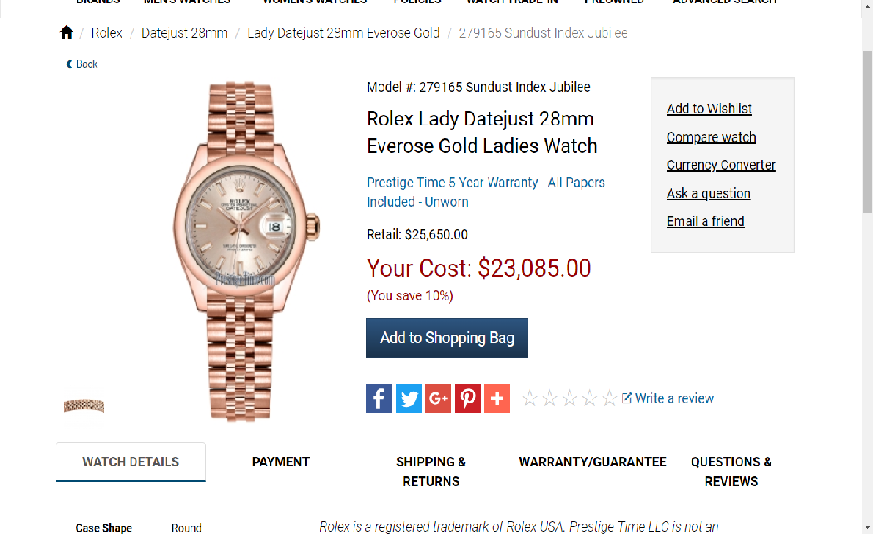Share on Google Plus icon

pyautogui.click(x=438, y=398)
